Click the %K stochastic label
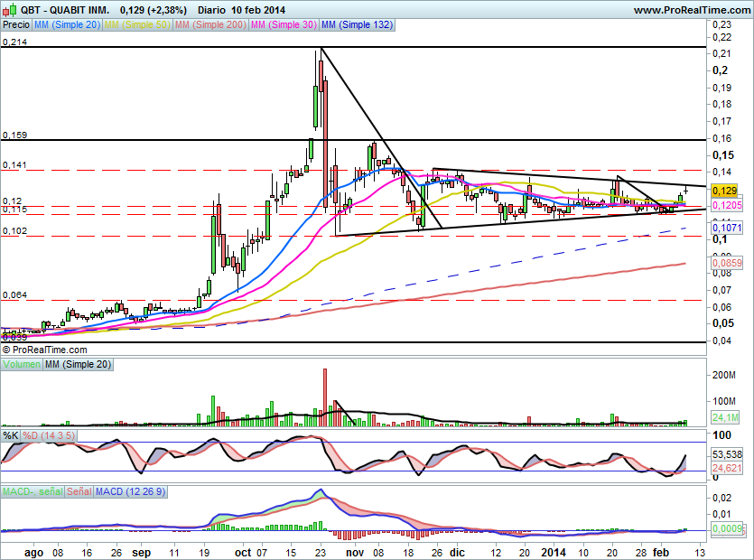Viewport: 754px width, 560px height. [x=11, y=435]
